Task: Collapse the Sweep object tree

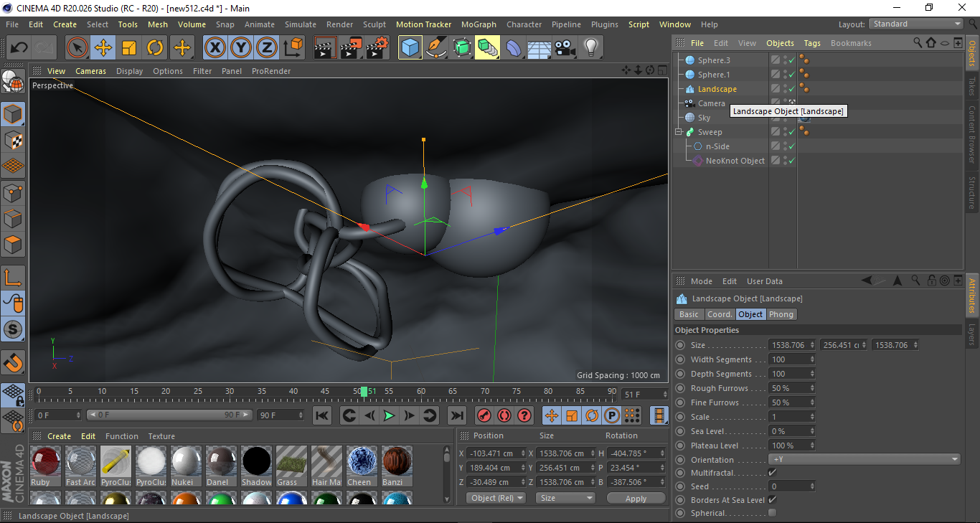Action: pyautogui.click(x=679, y=132)
